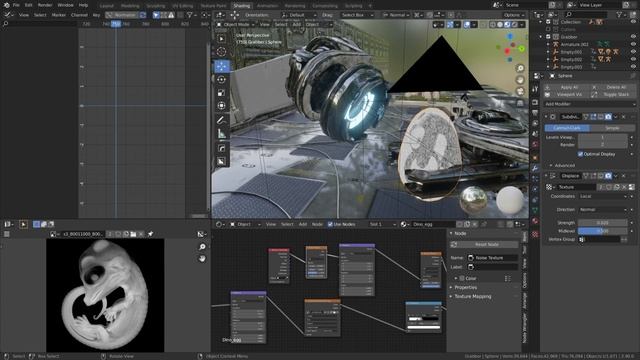The height and width of the screenshot is (360, 640).
Task: Toggle Use Nodes checkbox in node editor
Action: [330, 224]
